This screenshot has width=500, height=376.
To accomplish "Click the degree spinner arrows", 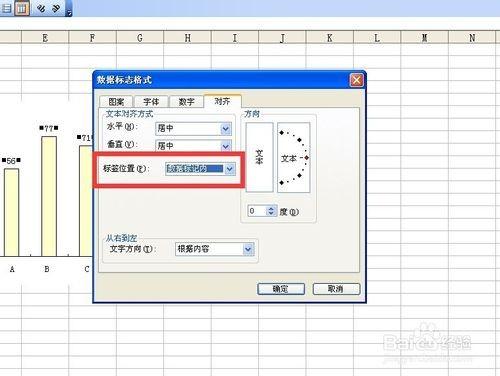I will (271, 211).
